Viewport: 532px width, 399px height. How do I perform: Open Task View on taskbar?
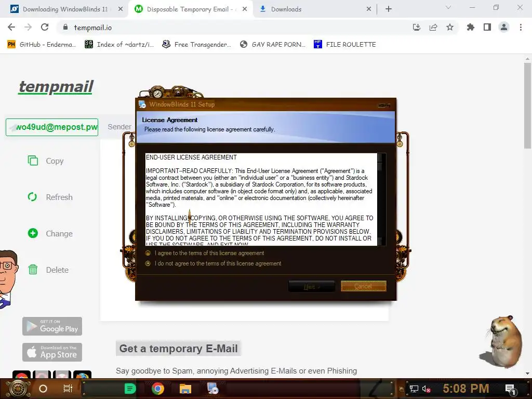[68, 389]
